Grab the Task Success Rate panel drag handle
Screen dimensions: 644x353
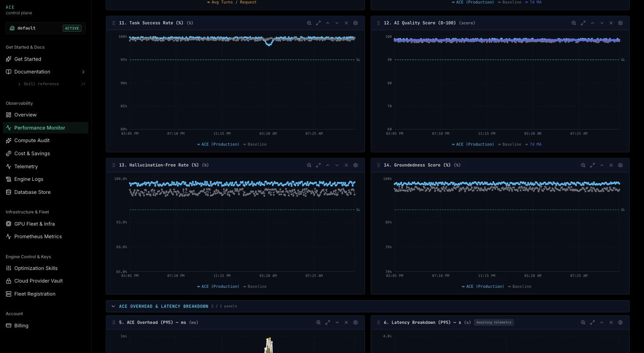click(x=114, y=23)
